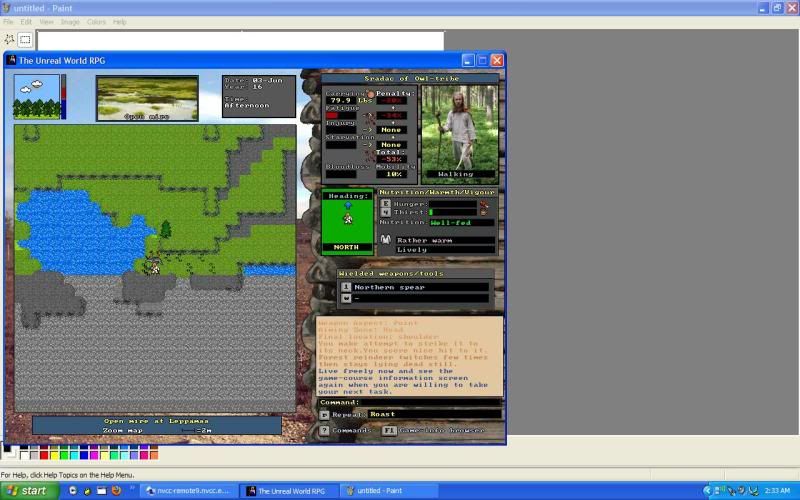Pick the black color in Paint palette
800x500 pixels.
tap(24, 447)
